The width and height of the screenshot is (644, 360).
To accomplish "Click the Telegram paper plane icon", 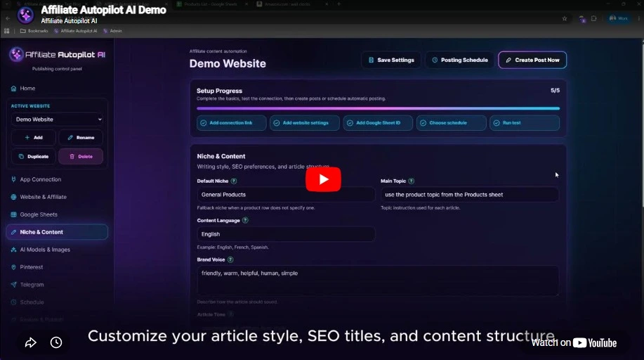I will 13,285.
